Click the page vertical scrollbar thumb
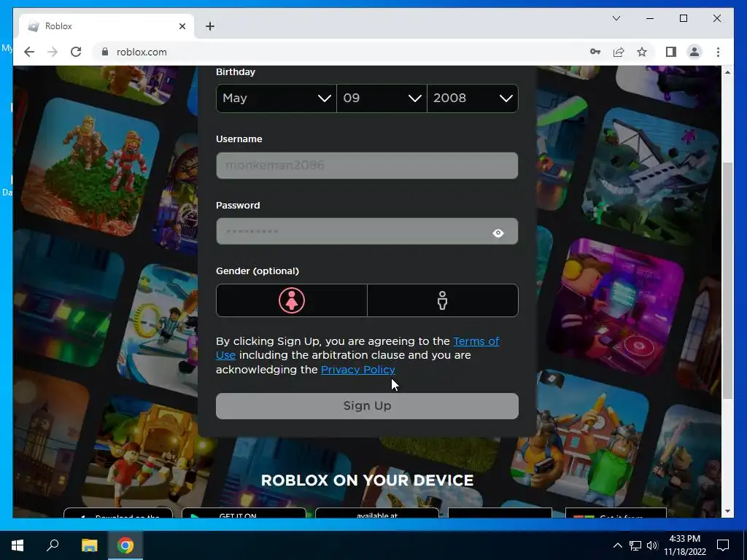 [727, 281]
